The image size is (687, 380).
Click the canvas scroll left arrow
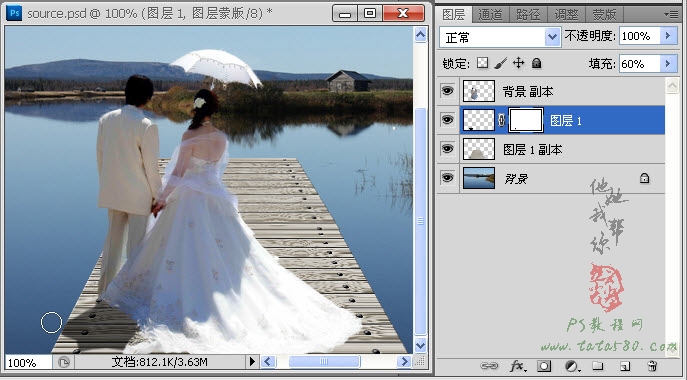(269, 362)
